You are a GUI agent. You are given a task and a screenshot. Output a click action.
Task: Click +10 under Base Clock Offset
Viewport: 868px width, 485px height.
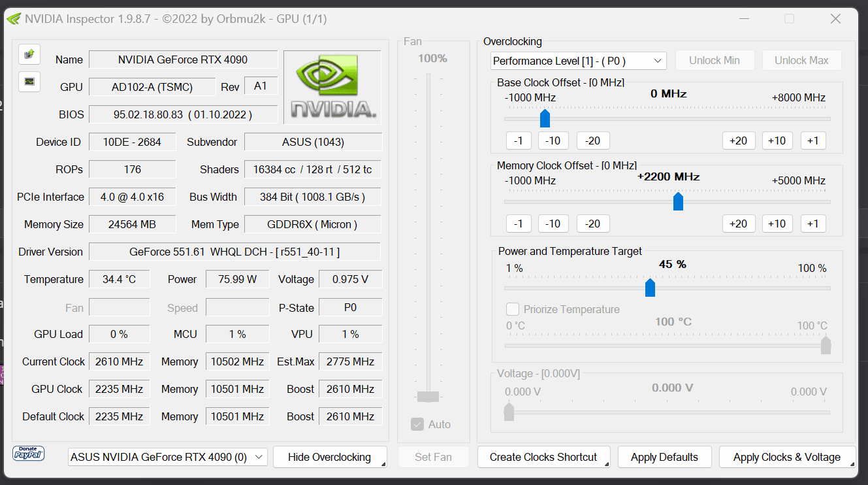777,141
